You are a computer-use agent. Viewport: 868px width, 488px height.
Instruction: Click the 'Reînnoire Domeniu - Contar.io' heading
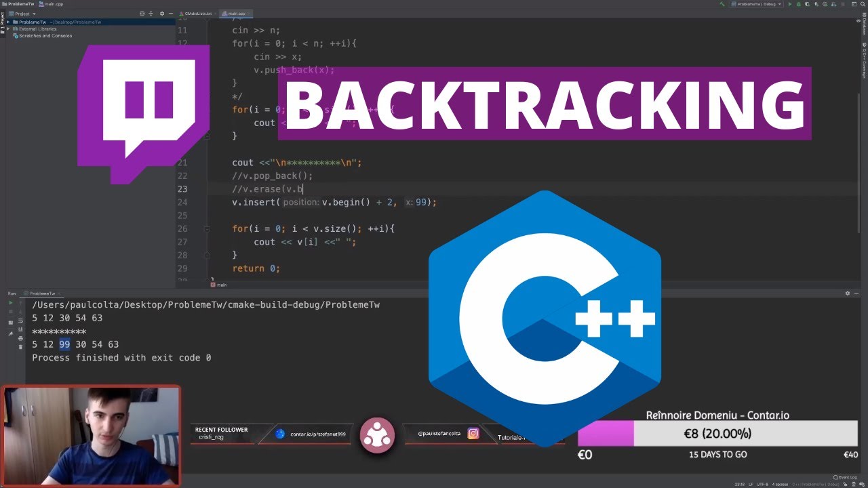point(717,415)
